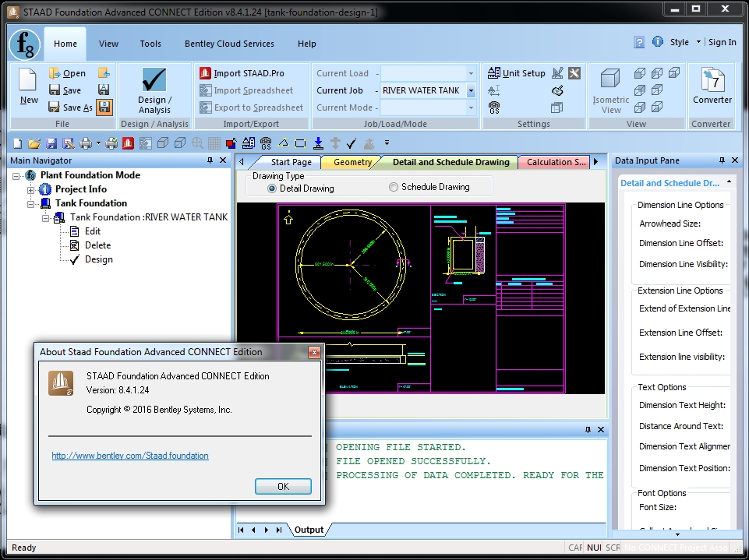
Task: Open the Current Job dropdown
Action: [471, 90]
